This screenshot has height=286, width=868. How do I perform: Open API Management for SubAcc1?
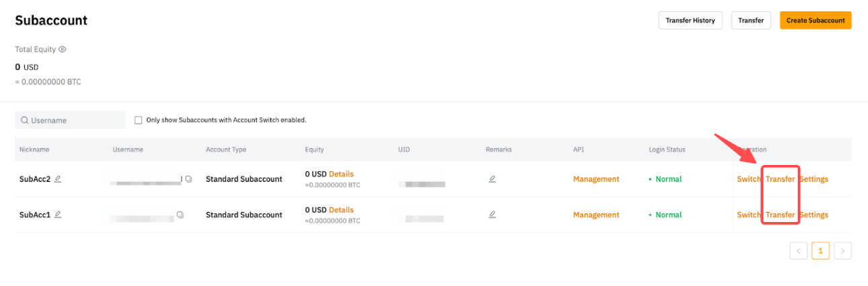596,215
